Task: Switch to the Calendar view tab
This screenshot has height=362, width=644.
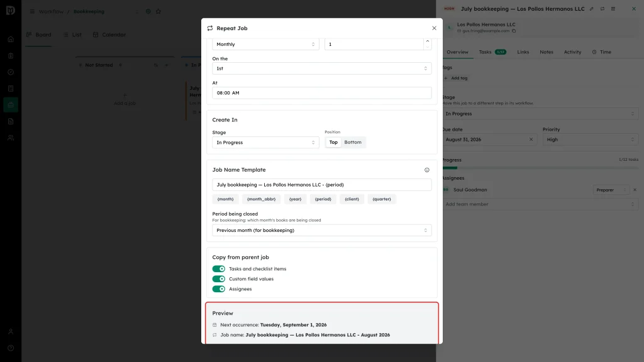Action: click(109, 35)
